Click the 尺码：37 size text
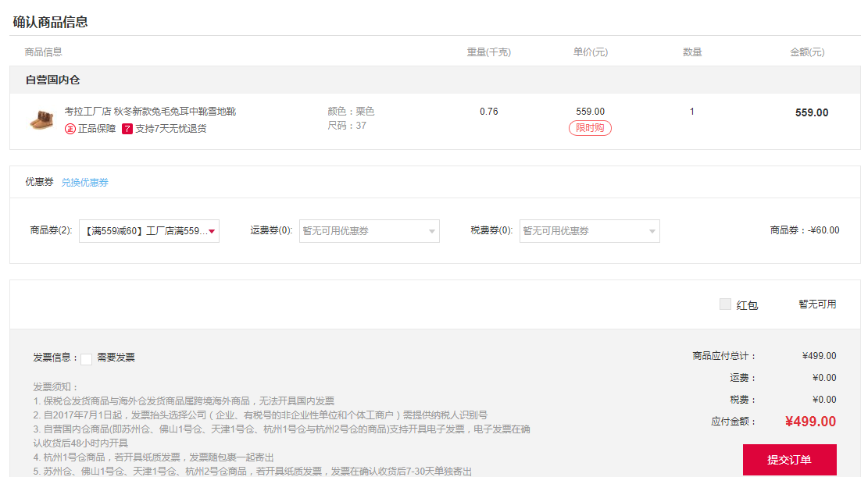 tap(347, 126)
